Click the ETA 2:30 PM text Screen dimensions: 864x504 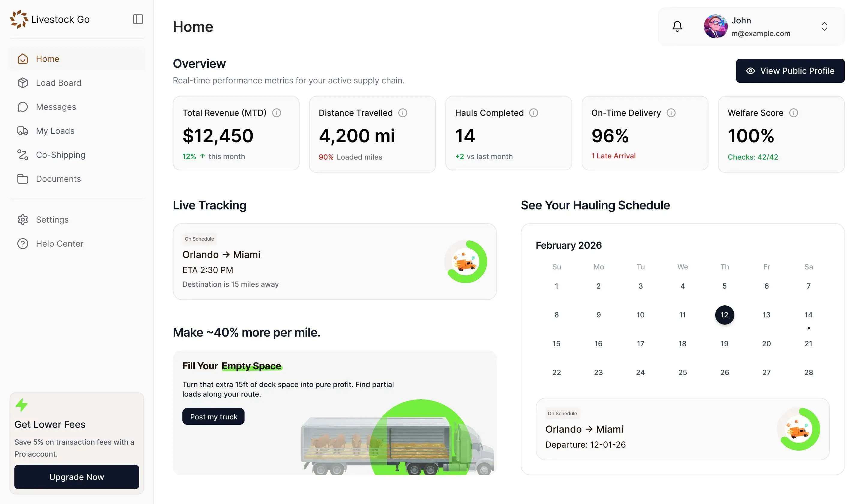(207, 270)
